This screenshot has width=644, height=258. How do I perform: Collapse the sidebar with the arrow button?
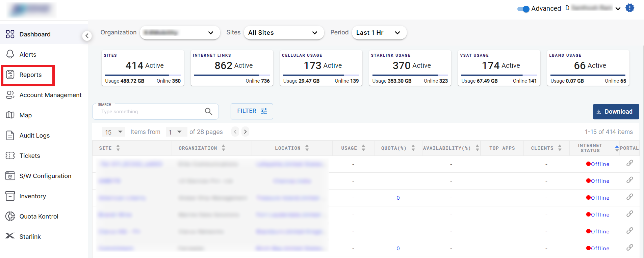[87, 36]
